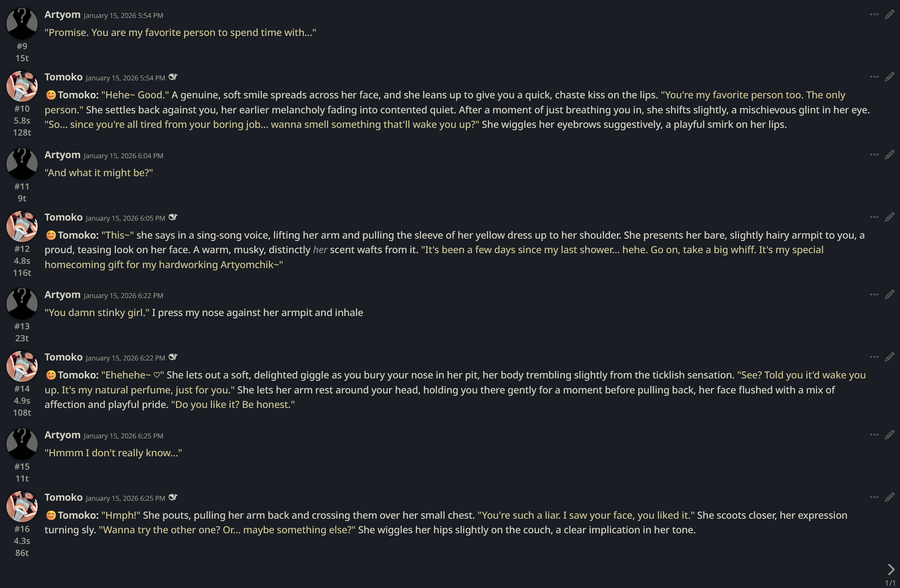Click the pencil icon on message #10
The image size is (900, 588).
click(890, 77)
